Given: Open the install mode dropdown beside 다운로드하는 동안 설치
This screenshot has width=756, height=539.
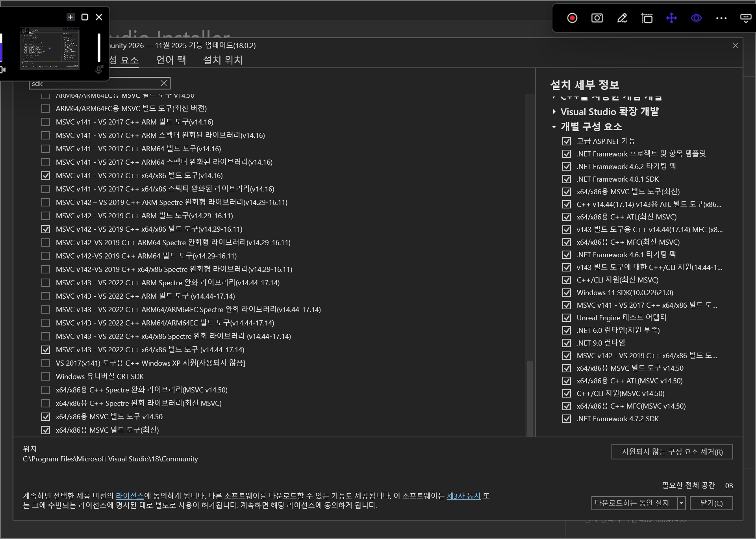Looking at the screenshot, I should pos(681,503).
